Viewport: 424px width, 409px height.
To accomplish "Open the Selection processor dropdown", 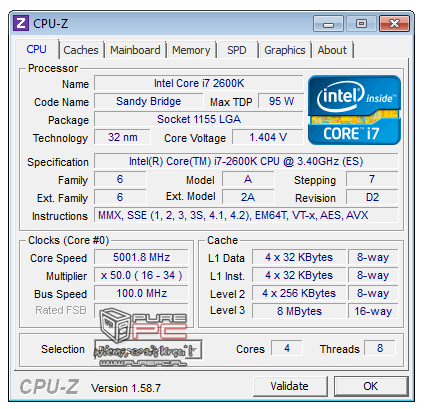I will [148, 349].
